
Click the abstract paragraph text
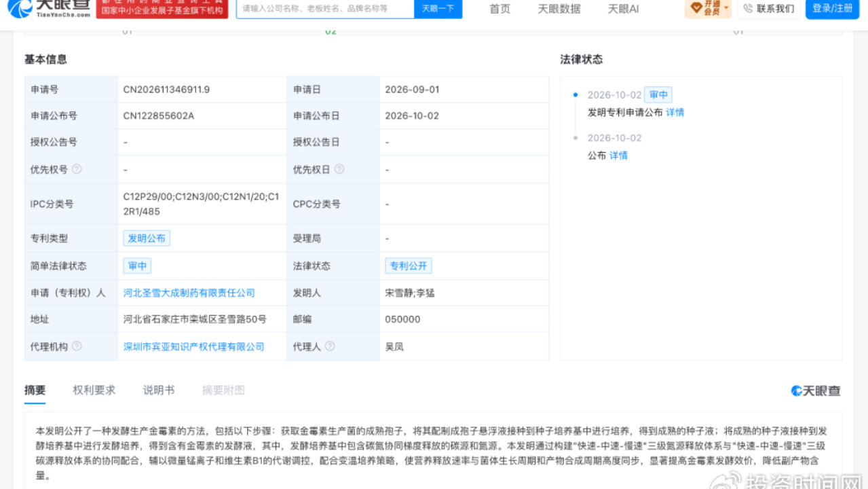[432, 453]
